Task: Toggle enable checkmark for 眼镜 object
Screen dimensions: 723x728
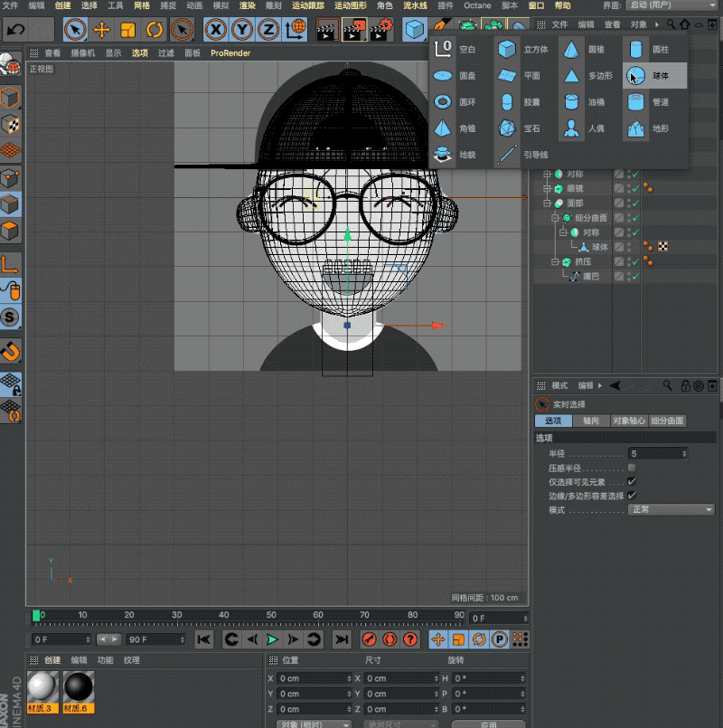Action: click(634, 188)
